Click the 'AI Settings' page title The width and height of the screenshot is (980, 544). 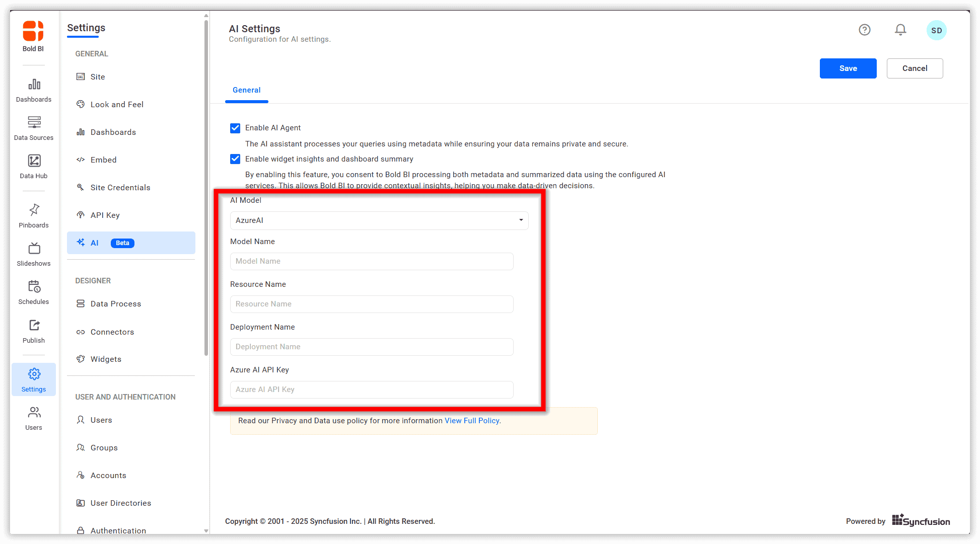pos(254,29)
